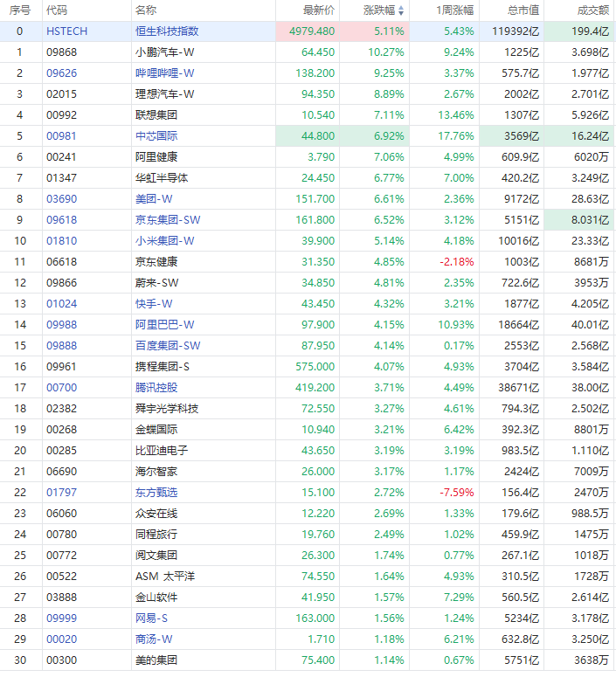Image resolution: width=616 pixels, height=677 pixels.
Task: Open 百度集团-SW stock link
Action: pos(168,346)
